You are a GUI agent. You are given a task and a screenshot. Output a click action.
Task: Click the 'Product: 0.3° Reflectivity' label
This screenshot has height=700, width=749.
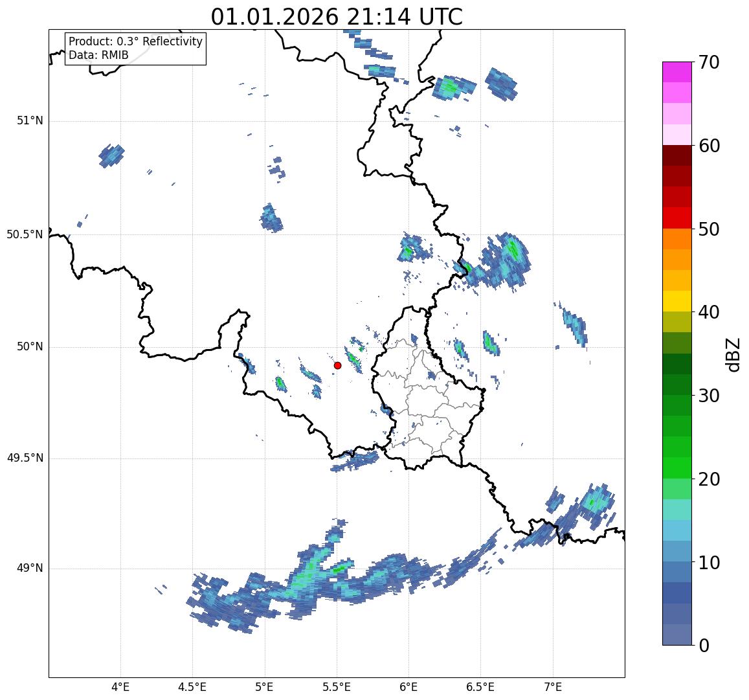[136, 41]
